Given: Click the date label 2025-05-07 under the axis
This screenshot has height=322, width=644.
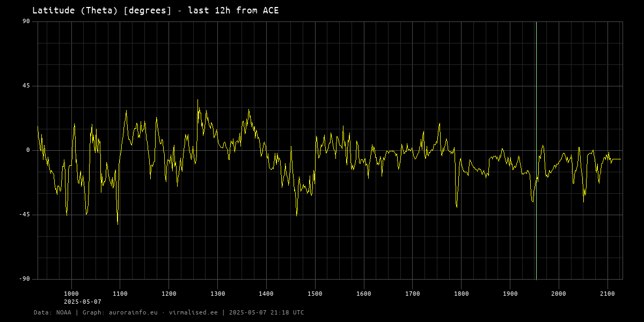Looking at the screenshot, I should point(83,302).
